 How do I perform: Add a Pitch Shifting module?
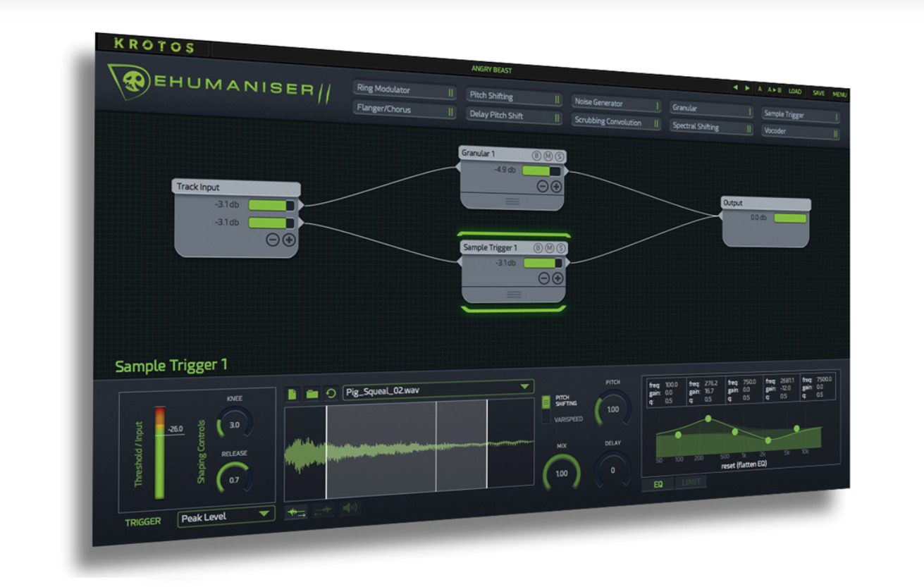[514, 97]
